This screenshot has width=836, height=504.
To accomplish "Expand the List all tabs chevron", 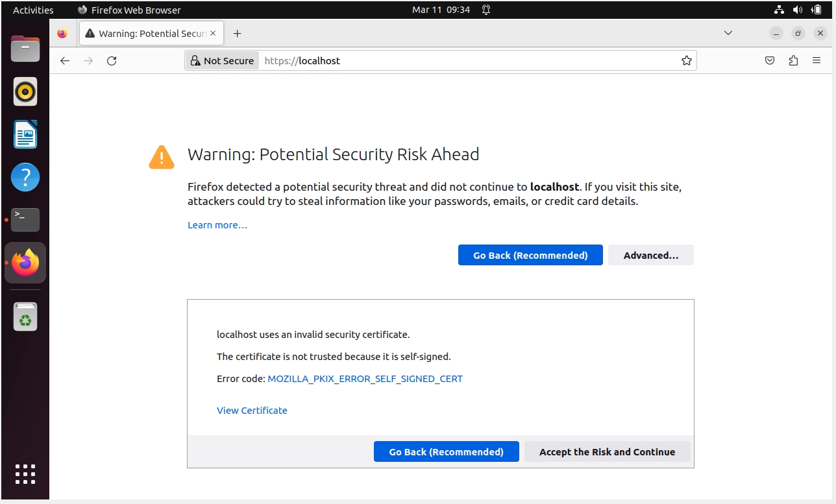I will click(x=728, y=33).
